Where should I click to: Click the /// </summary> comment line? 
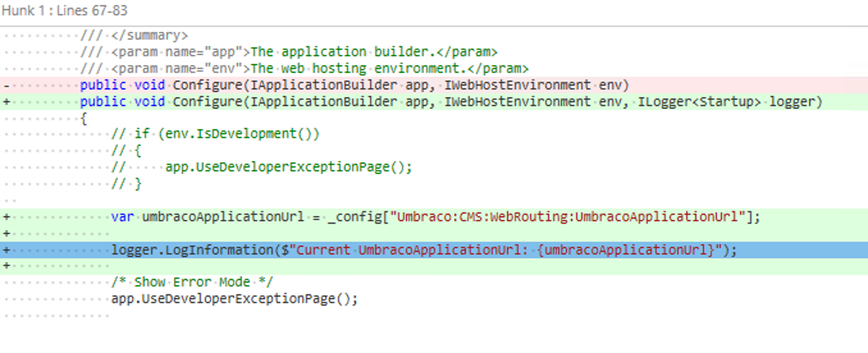tap(135, 35)
